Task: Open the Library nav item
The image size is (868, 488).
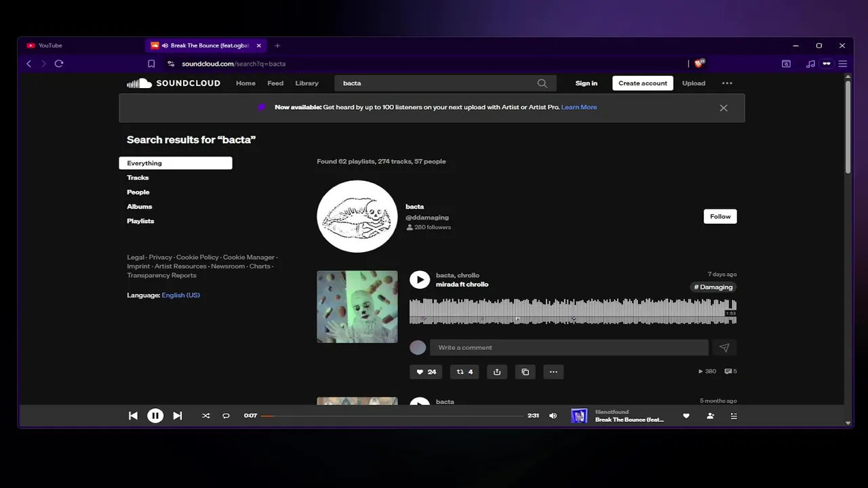Action: pyautogui.click(x=307, y=83)
